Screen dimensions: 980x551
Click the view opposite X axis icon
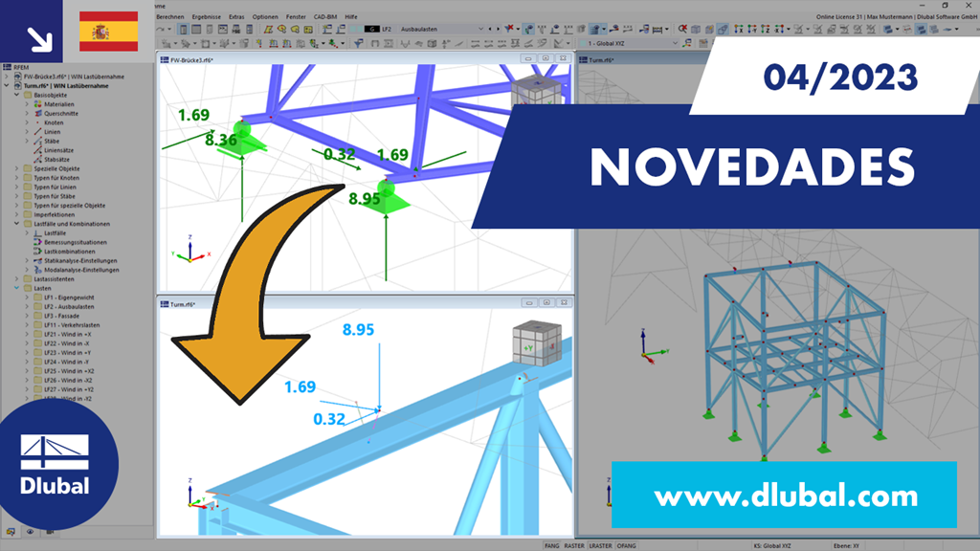click(x=779, y=30)
